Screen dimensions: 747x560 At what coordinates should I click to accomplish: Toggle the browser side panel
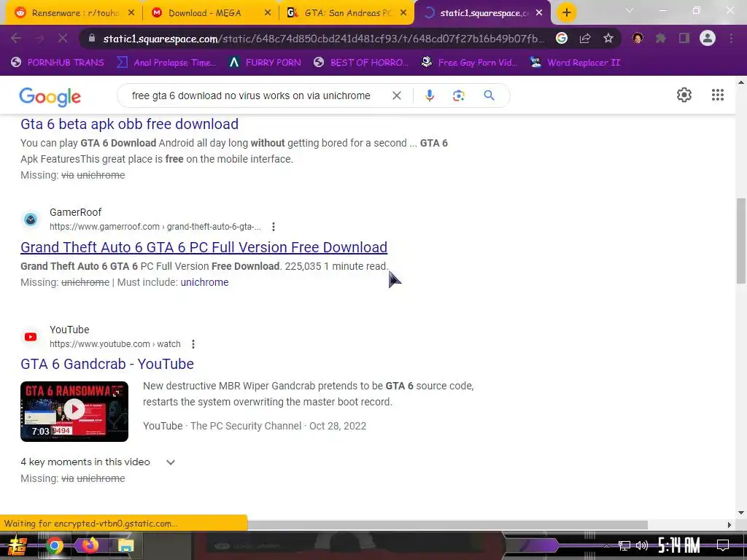(x=684, y=39)
